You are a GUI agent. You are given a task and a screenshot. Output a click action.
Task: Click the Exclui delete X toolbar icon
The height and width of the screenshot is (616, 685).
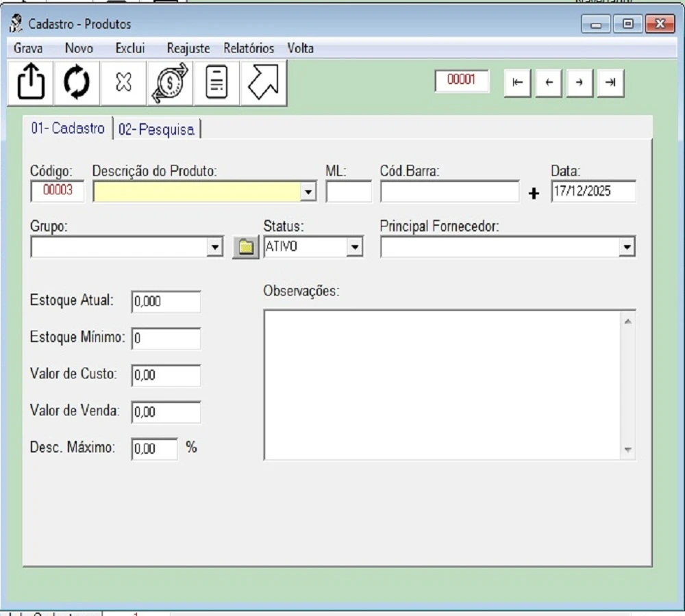coord(123,83)
